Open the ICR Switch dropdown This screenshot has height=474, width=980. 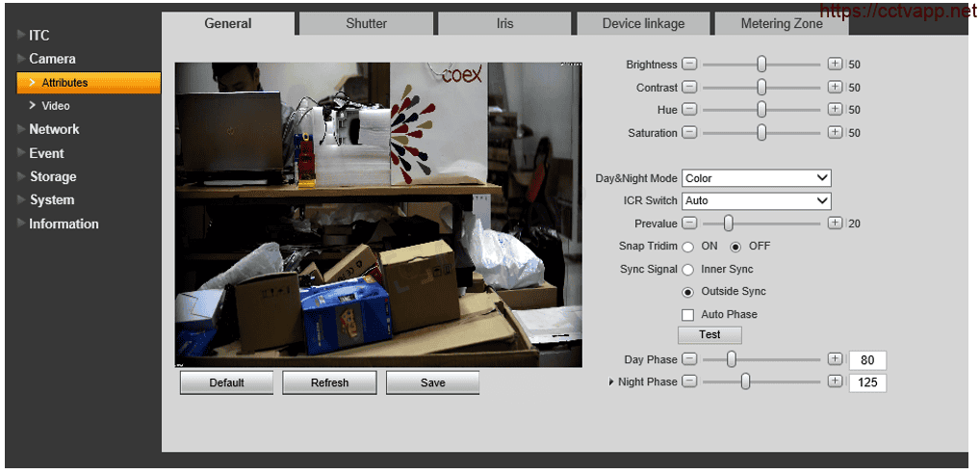coord(756,201)
